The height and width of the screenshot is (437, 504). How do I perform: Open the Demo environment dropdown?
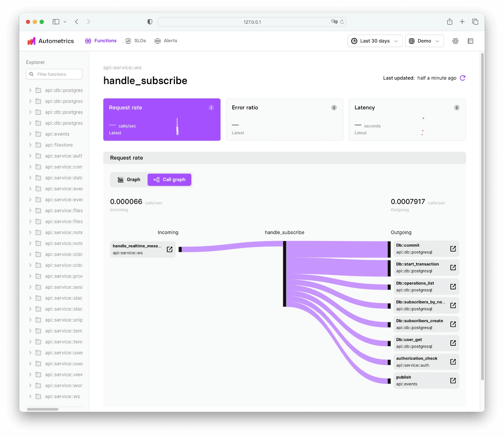pyautogui.click(x=424, y=41)
